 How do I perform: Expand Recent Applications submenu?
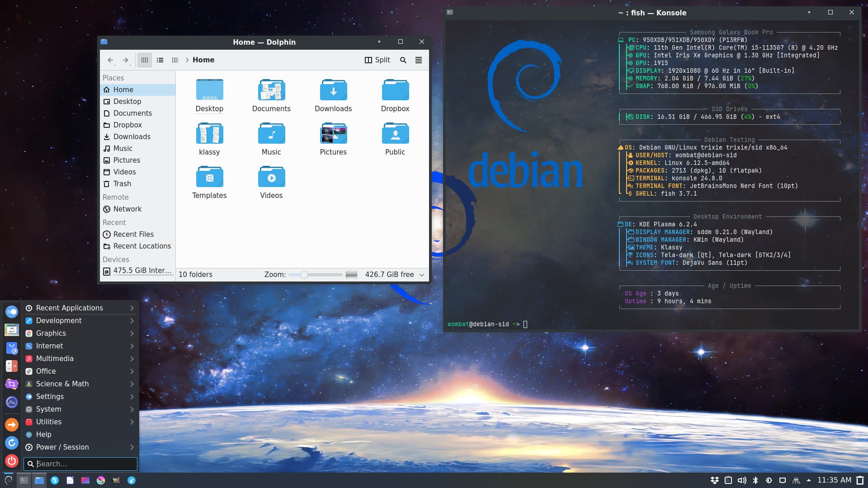[80, 308]
